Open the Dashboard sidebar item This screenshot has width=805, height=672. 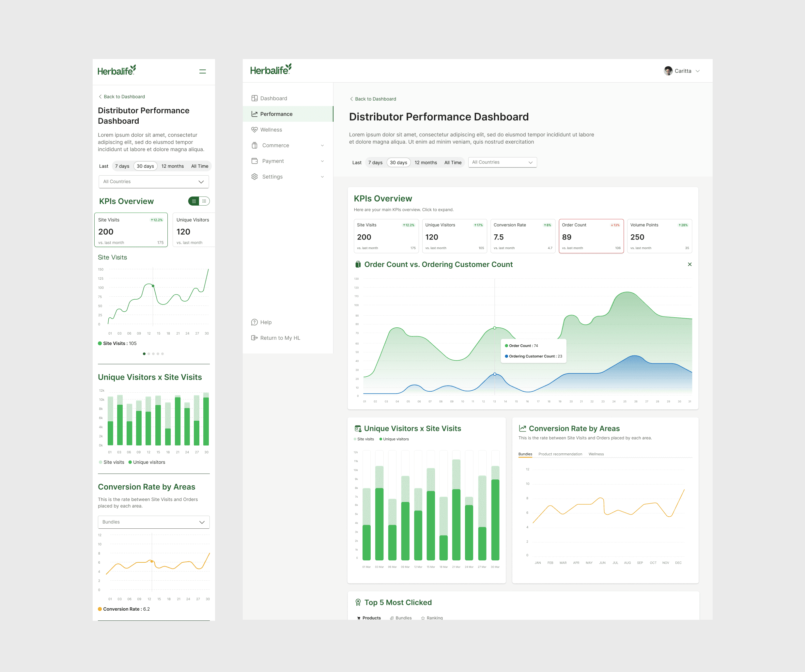tap(288, 98)
